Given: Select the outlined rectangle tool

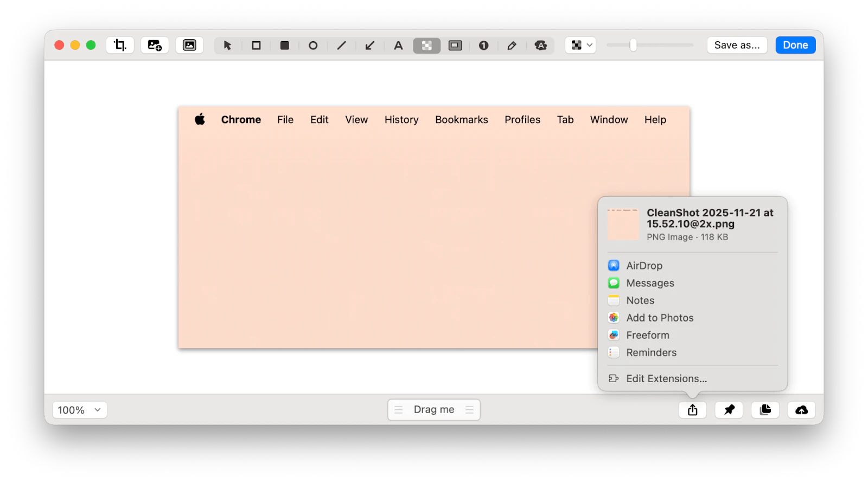Looking at the screenshot, I should click(256, 46).
